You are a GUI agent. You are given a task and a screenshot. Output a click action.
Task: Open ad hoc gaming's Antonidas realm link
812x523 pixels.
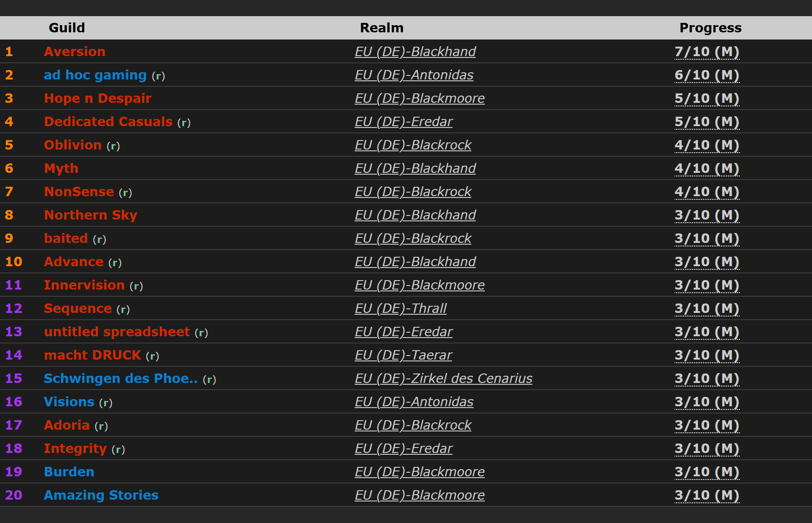414,75
